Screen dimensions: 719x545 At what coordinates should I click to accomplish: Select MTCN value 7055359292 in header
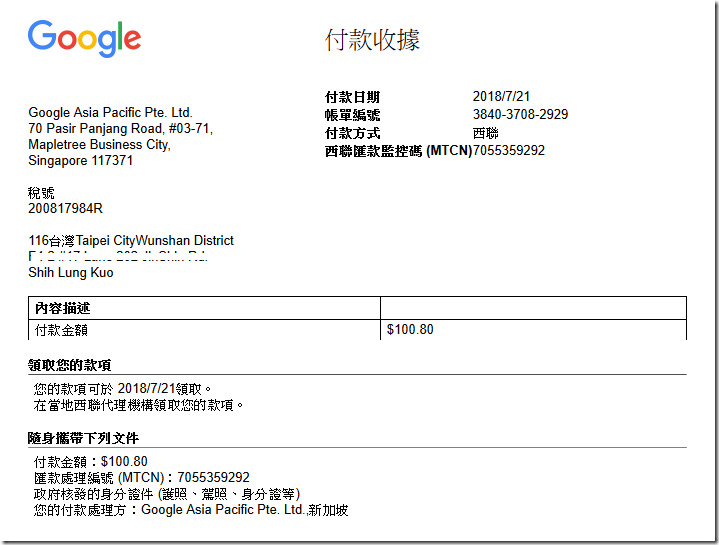pos(509,150)
